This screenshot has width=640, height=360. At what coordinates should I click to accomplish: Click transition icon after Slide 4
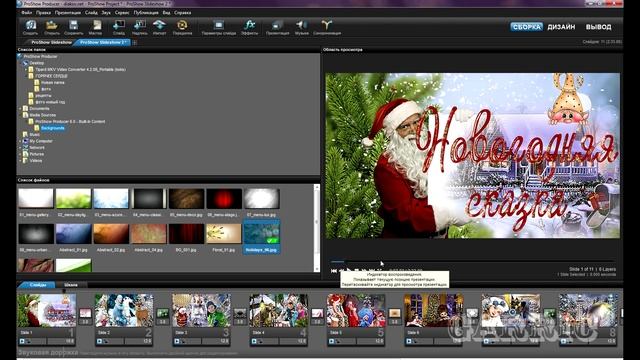317,313
